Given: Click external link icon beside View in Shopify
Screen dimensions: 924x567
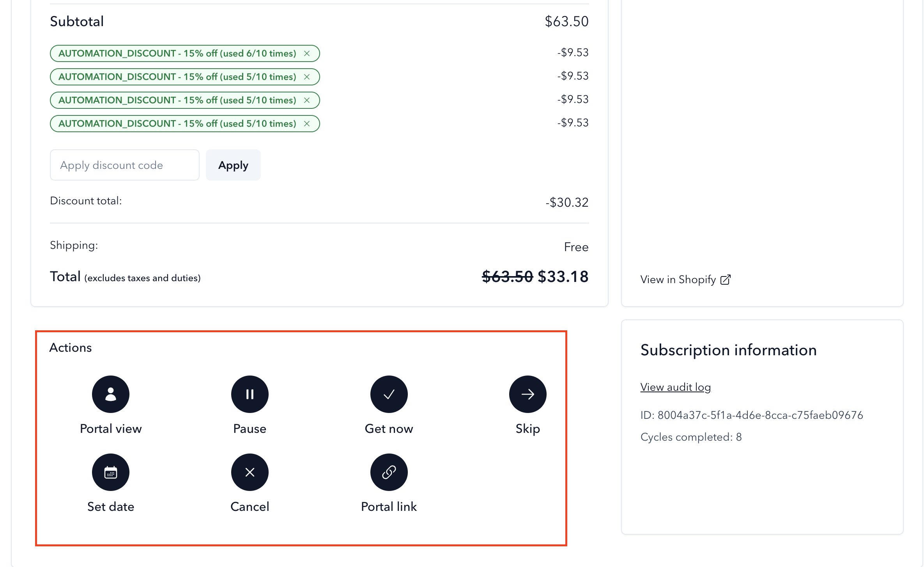Looking at the screenshot, I should pos(725,280).
